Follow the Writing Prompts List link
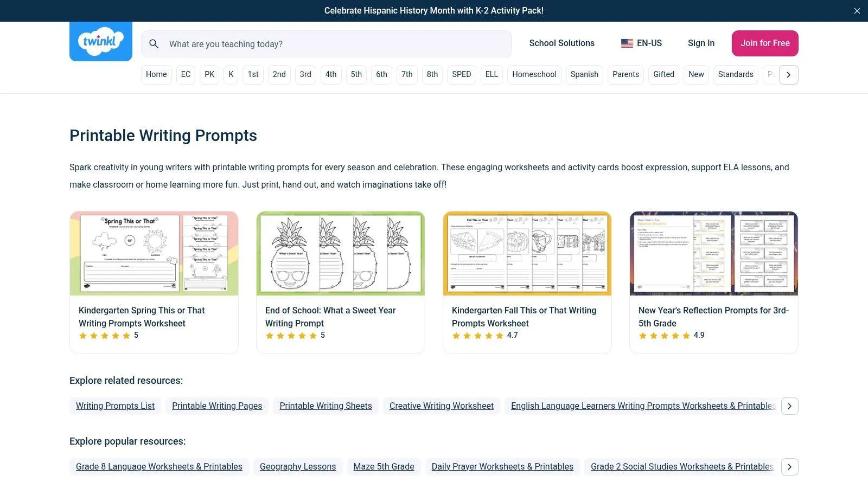 point(115,406)
